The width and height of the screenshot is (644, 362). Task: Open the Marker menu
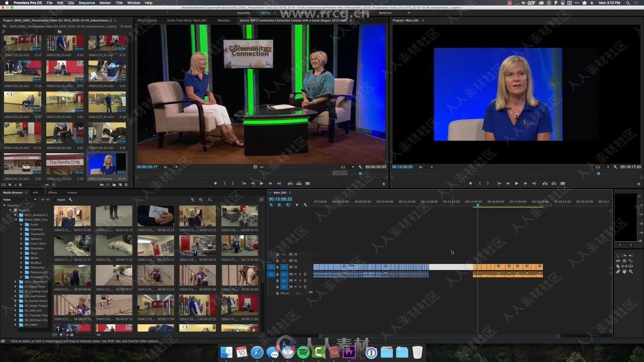tap(105, 3)
